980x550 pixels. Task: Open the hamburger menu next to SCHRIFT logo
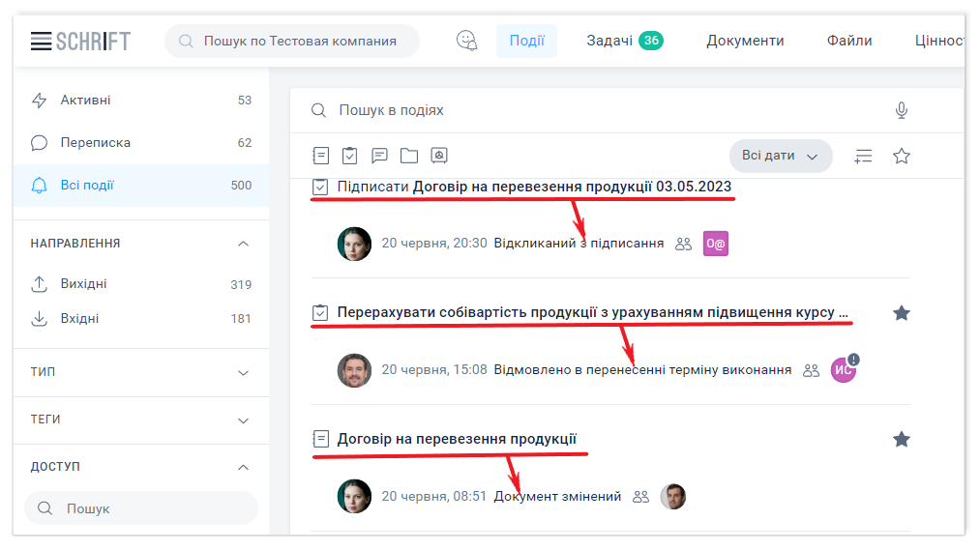[x=41, y=41]
